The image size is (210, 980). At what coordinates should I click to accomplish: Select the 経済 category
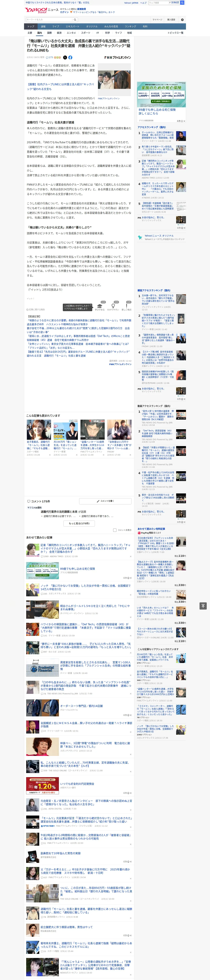[59, 33]
